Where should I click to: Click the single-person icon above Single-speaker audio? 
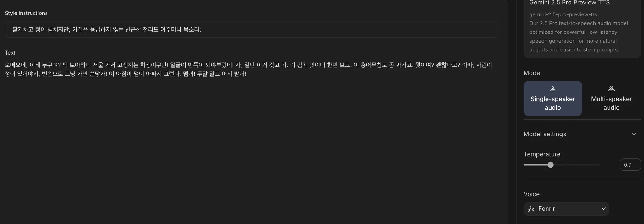click(x=552, y=89)
